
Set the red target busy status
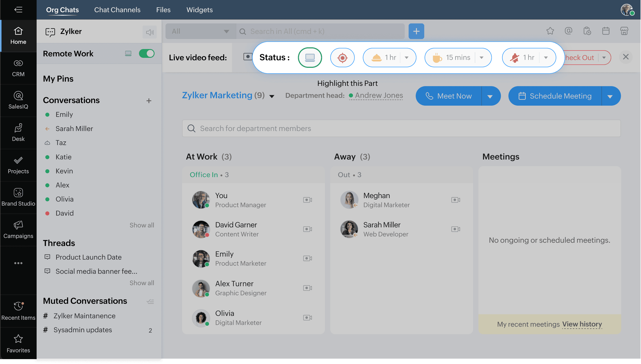point(342,58)
